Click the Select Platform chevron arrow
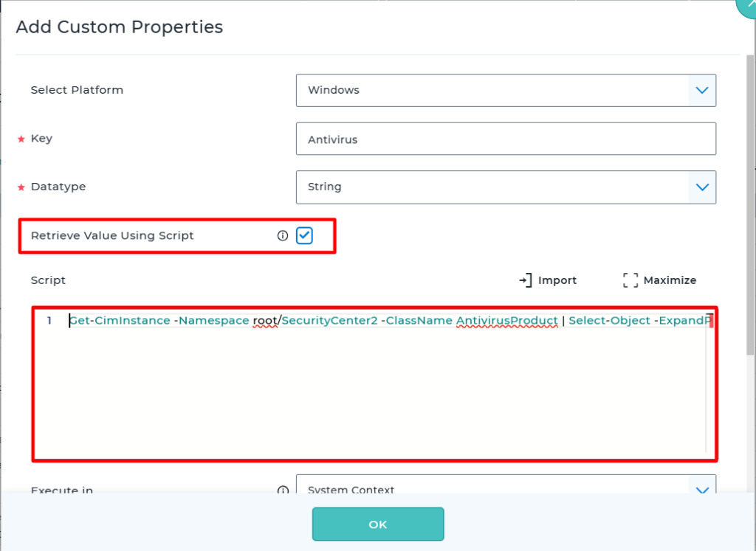Image resolution: width=756 pixels, height=551 pixels. (x=701, y=90)
